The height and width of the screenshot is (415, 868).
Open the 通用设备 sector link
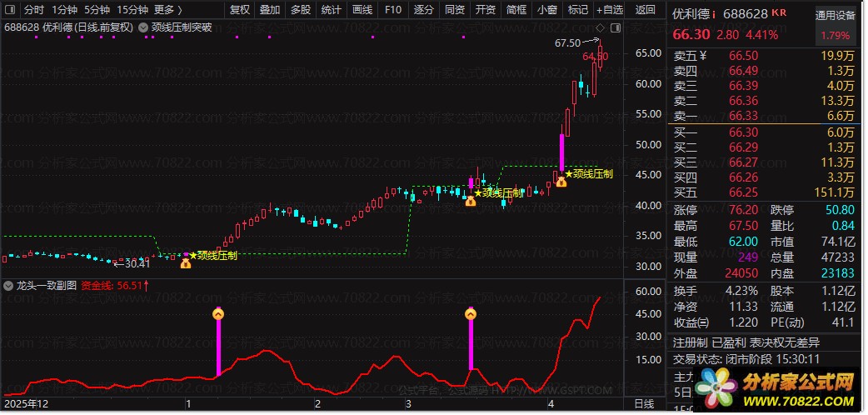click(836, 16)
